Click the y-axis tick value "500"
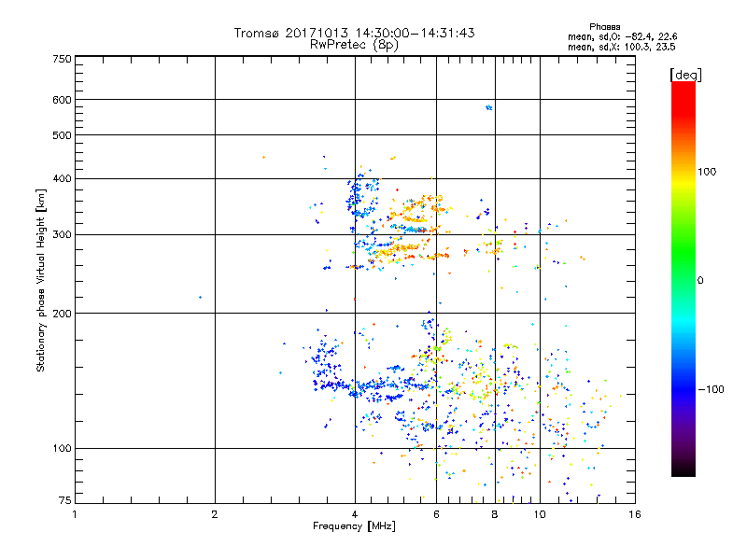The width and height of the screenshot is (747, 560). click(x=62, y=135)
